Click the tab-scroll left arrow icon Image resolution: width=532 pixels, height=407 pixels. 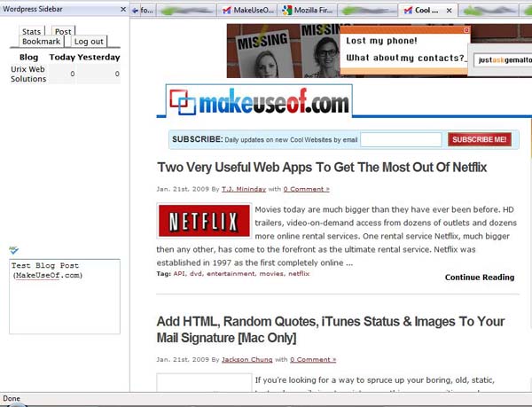point(135,11)
